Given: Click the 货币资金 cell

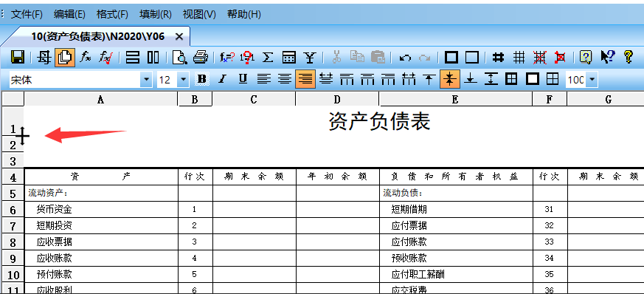Looking at the screenshot, I should point(54,210).
